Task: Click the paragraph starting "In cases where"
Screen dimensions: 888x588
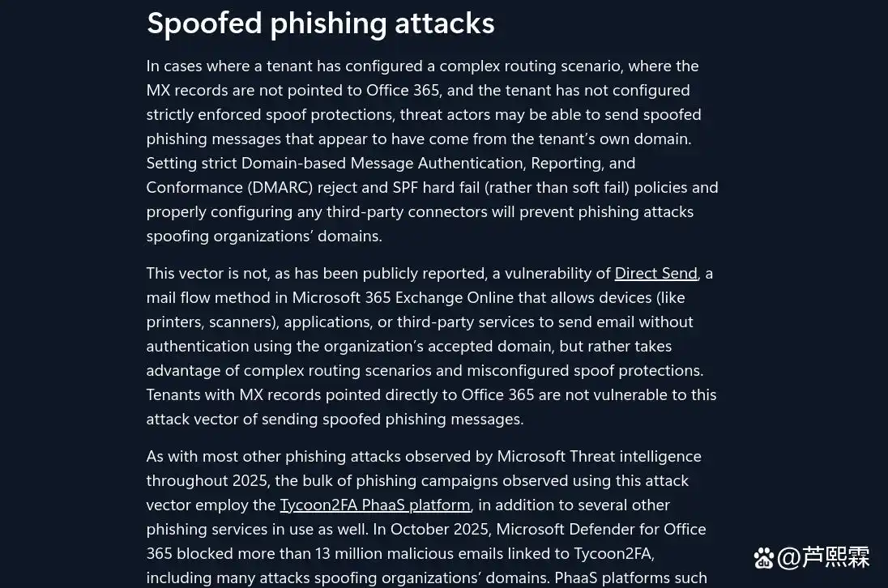Action: click(432, 151)
